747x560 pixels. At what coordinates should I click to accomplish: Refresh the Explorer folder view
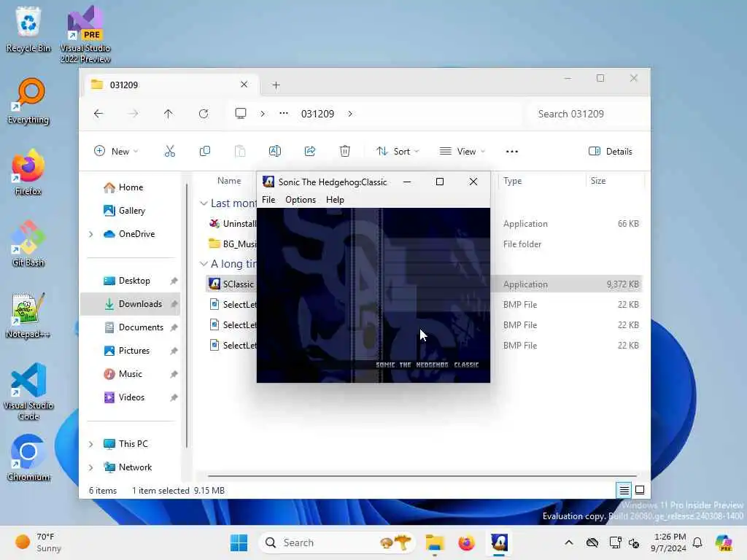tap(204, 113)
